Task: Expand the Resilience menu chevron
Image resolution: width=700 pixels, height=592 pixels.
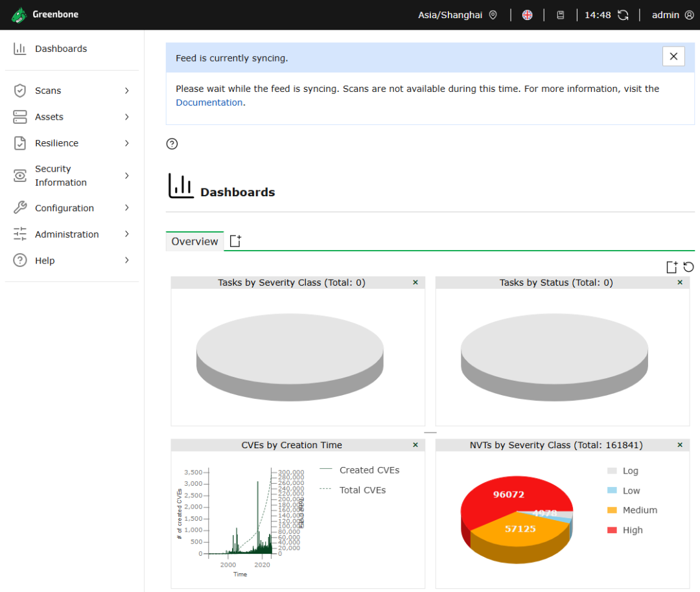Action: [127, 143]
